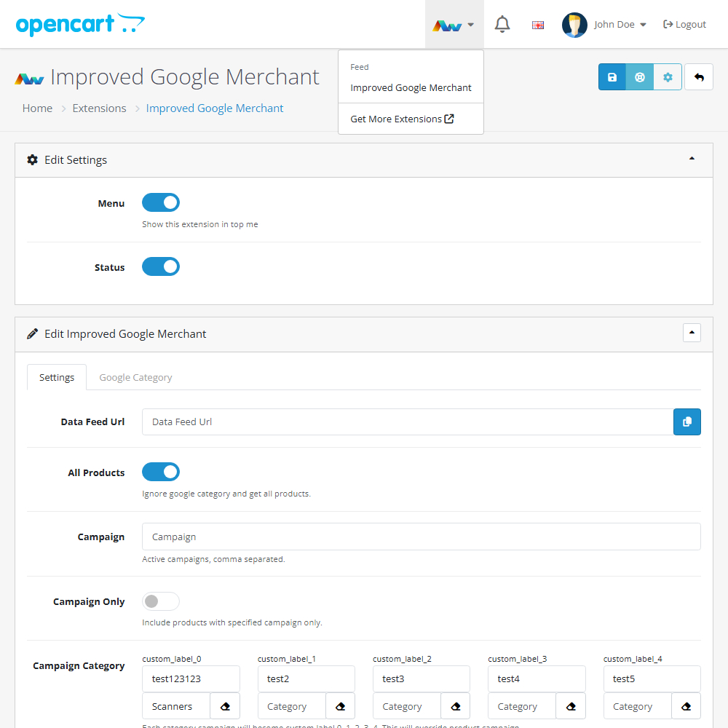Open notifications via the bell icon

pos(502,23)
